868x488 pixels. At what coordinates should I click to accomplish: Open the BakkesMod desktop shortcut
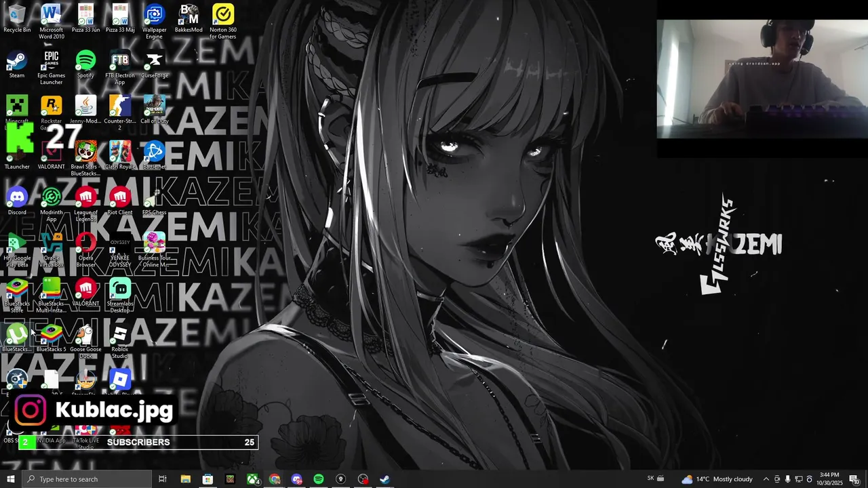click(x=189, y=19)
